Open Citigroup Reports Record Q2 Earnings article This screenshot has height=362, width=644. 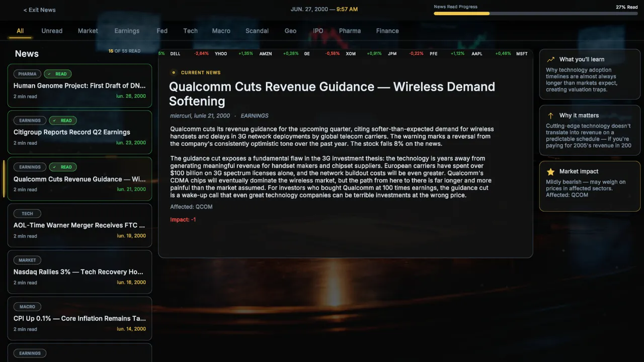[x=79, y=132]
